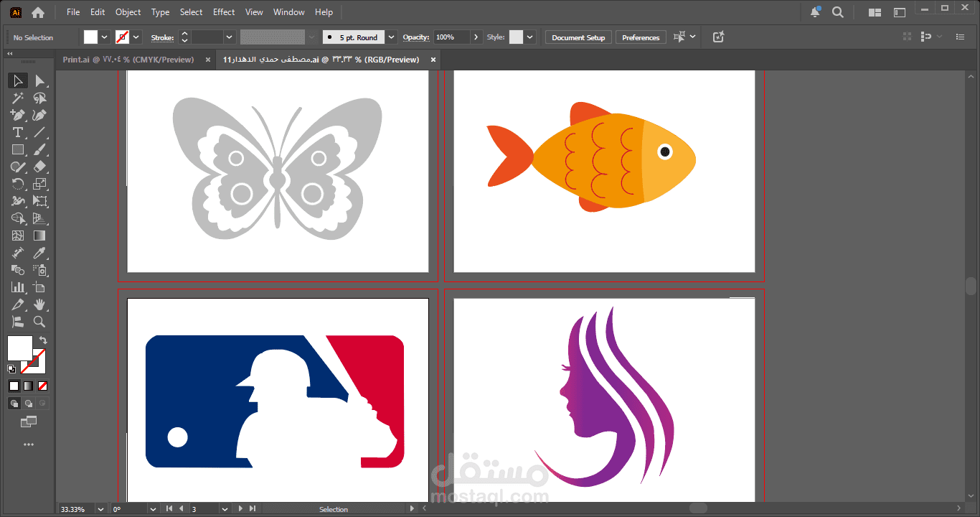Enable Draw Normal mode

pyautogui.click(x=14, y=404)
